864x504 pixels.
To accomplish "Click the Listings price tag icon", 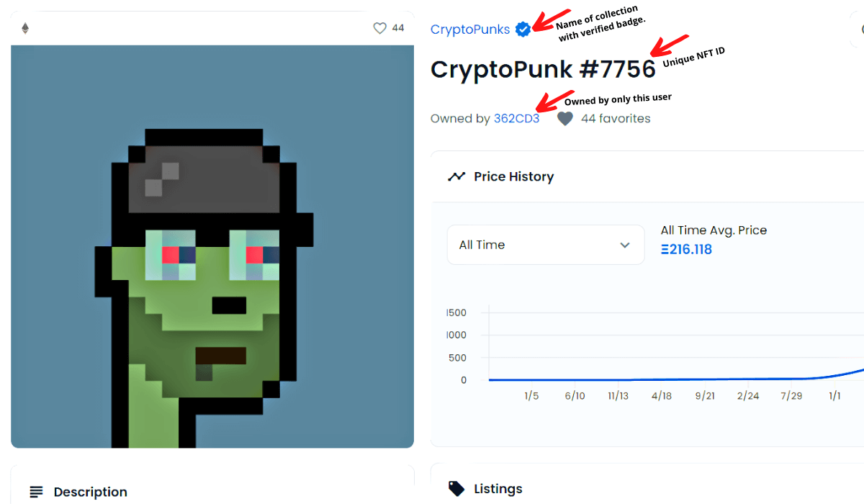I will (456, 489).
